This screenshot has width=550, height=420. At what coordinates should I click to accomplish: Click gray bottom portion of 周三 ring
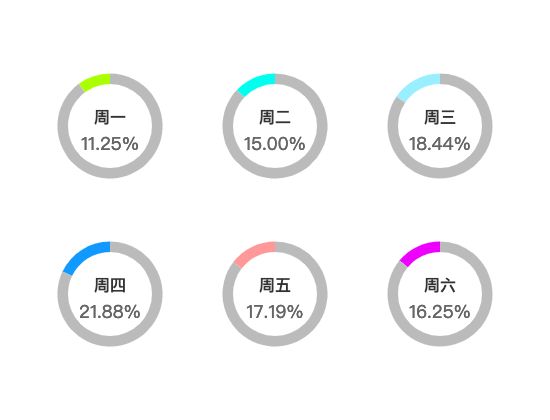pos(440,173)
